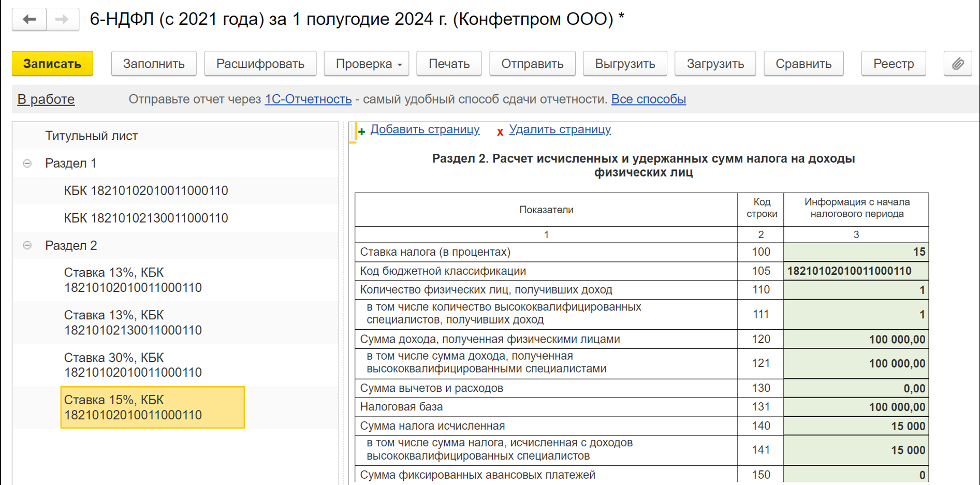Screen dimensions: 980x485
Task: Click the 'Сумма вычетов и расходов' label
Action: coord(432,389)
